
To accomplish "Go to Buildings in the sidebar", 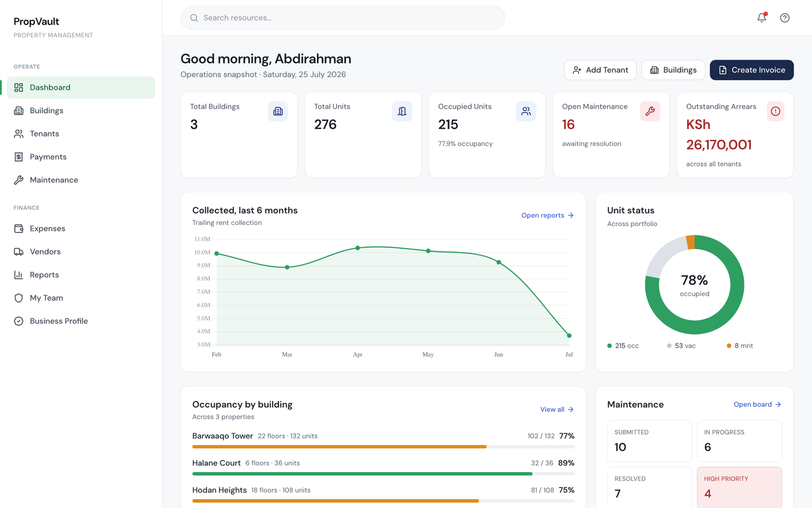I will [x=81, y=111].
